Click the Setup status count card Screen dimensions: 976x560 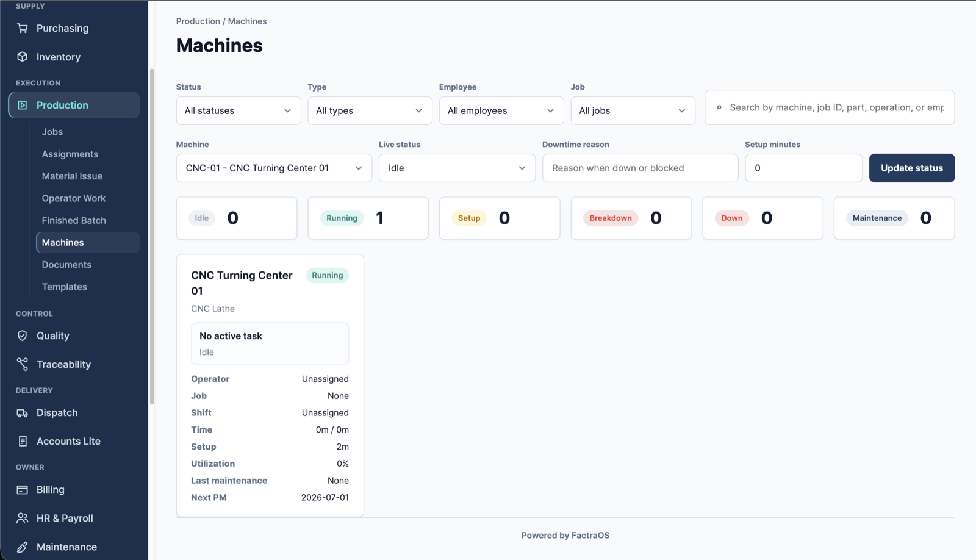click(500, 218)
